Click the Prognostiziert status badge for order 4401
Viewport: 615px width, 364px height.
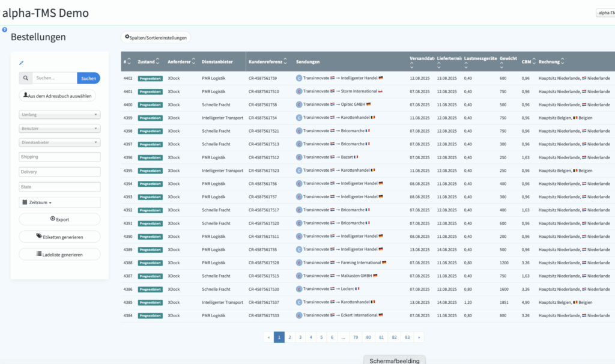[150, 92]
